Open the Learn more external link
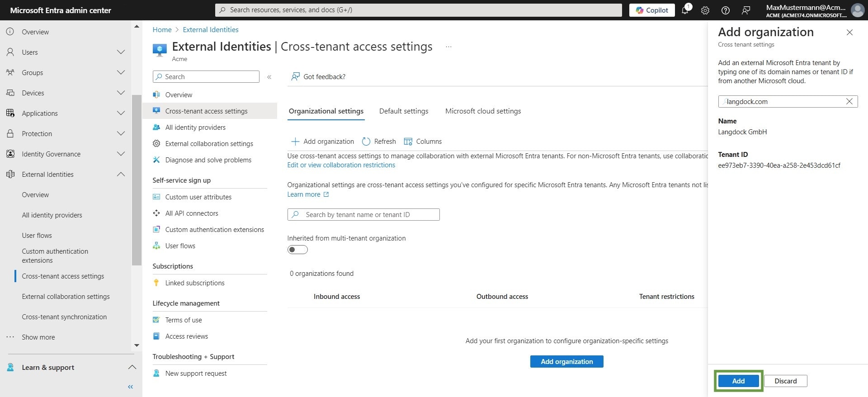 (308, 194)
